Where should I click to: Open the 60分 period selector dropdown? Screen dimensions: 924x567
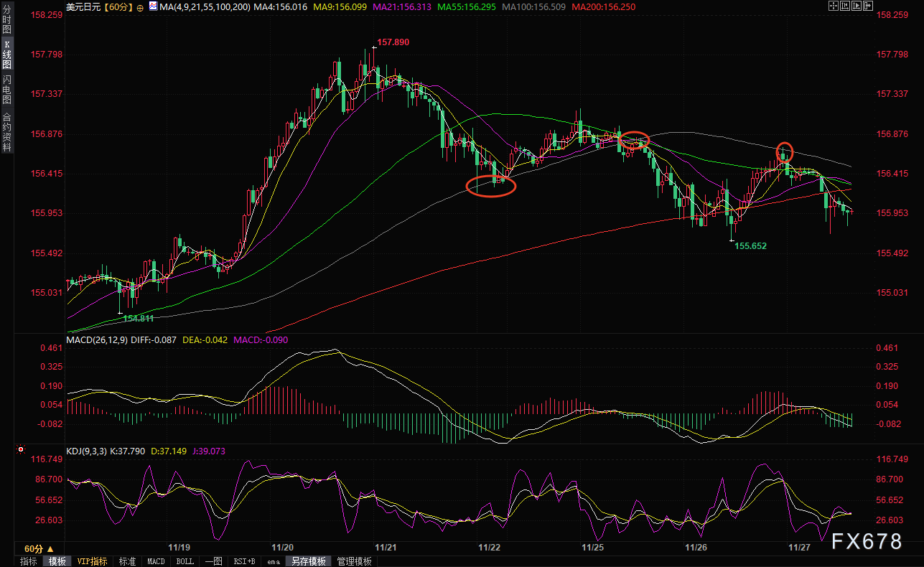click(39, 548)
